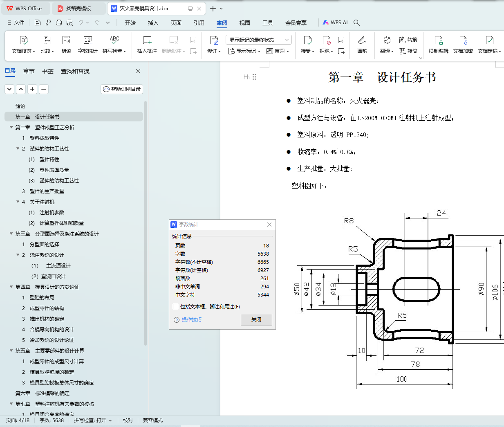
Task: Open 限制编辑 restrict editing
Action: tap(439, 45)
